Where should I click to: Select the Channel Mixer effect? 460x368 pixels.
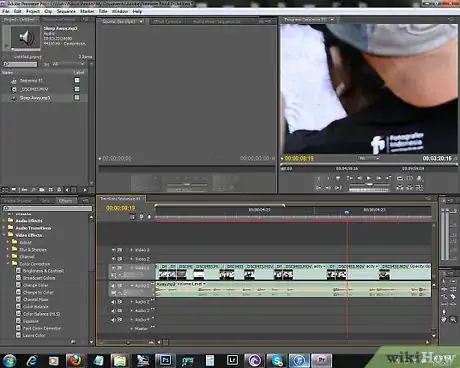35,299
